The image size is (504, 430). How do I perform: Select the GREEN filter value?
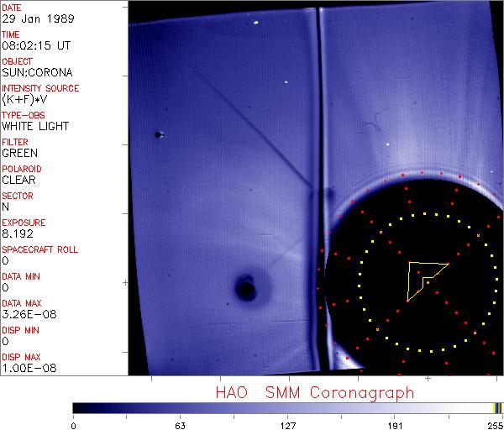coord(20,153)
